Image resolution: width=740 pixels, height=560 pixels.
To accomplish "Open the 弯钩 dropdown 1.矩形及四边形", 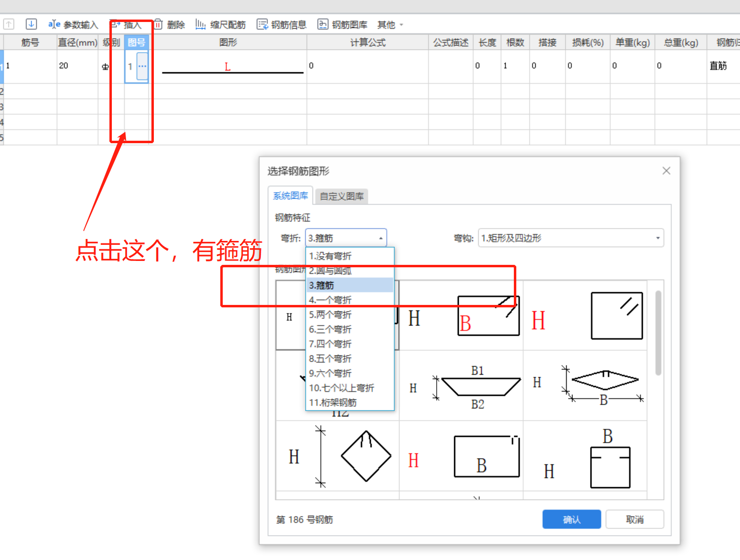I will [571, 238].
